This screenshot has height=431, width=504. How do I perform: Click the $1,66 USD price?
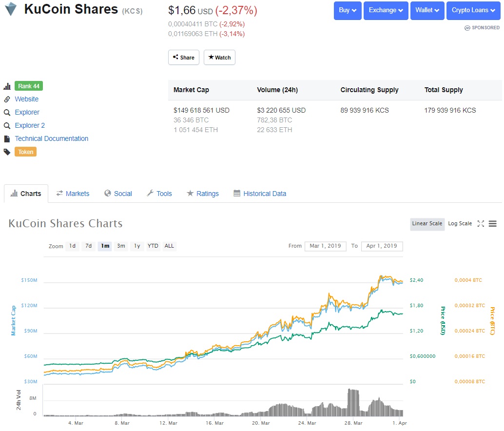(x=190, y=11)
